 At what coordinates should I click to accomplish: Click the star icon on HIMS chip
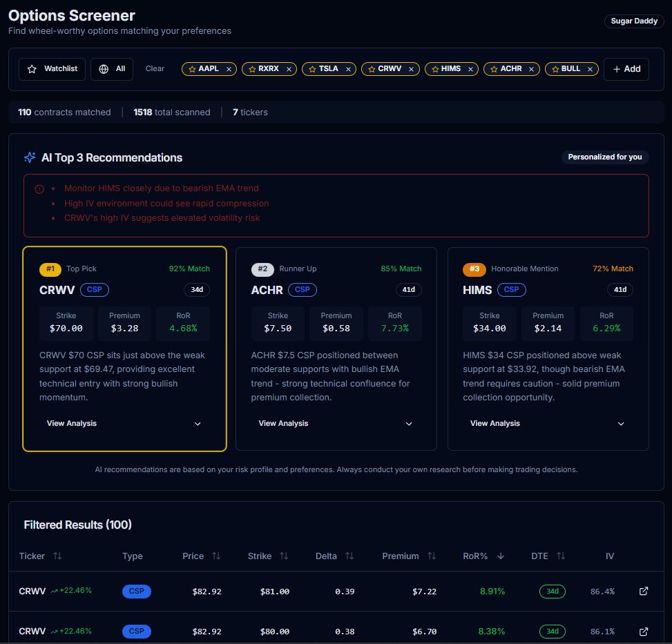tap(435, 69)
